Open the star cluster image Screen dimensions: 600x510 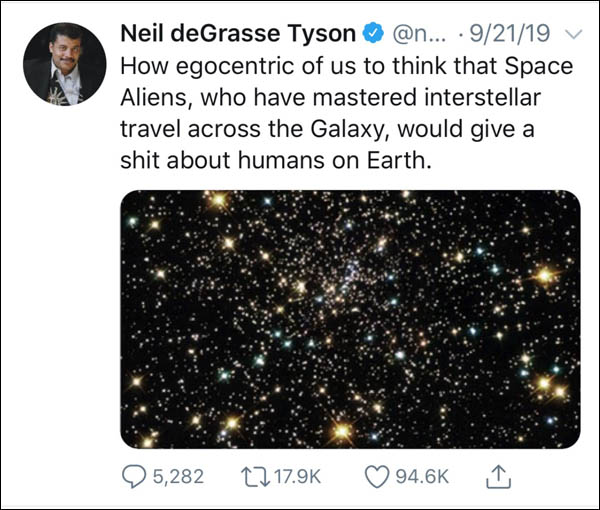pos(350,319)
